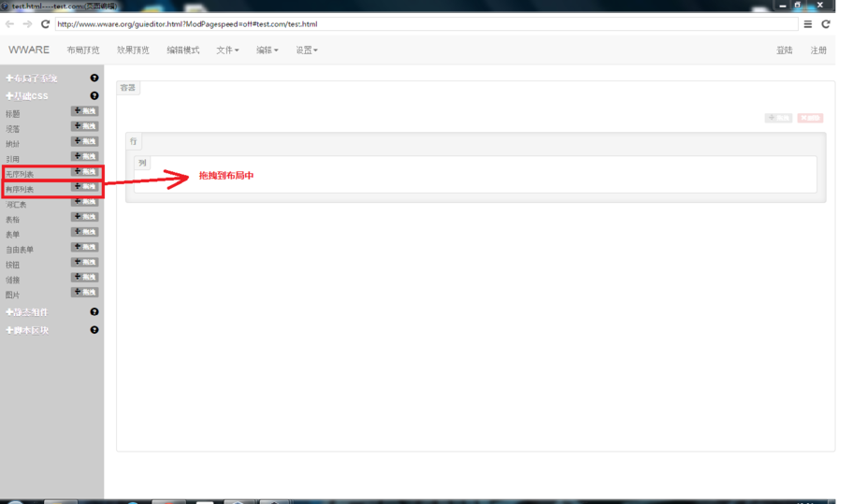Click the 引用 component label
The image size is (867, 504).
tap(13, 159)
